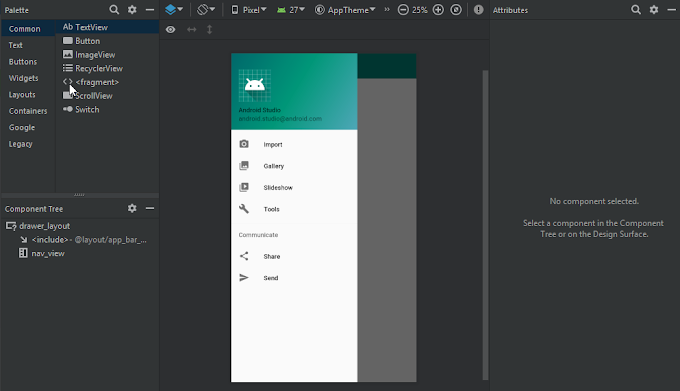This screenshot has width=680, height=391.
Task: Click the Send menu label
Action: click(271, 278)
